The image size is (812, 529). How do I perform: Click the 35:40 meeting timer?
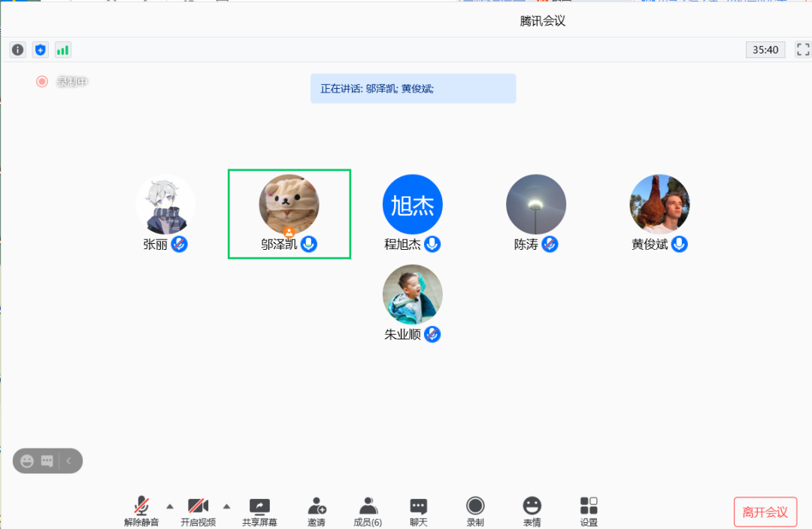coord(765,50)
